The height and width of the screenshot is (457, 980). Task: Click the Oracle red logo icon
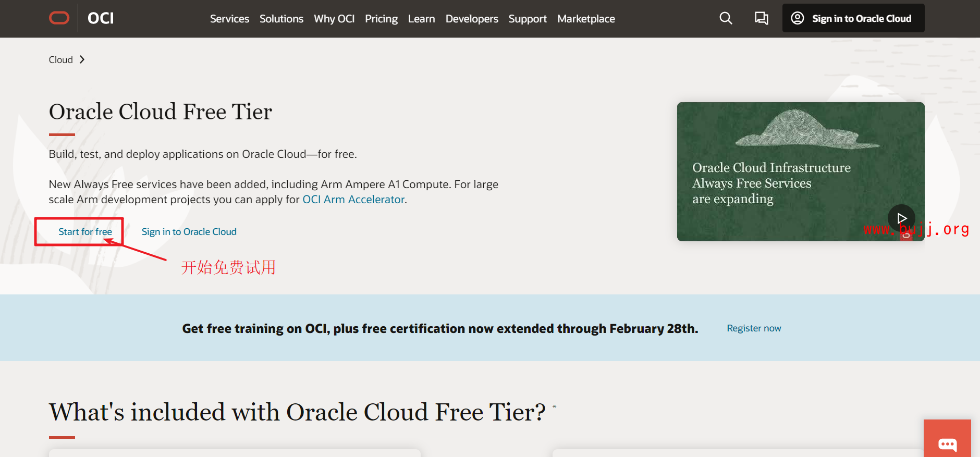59,18
